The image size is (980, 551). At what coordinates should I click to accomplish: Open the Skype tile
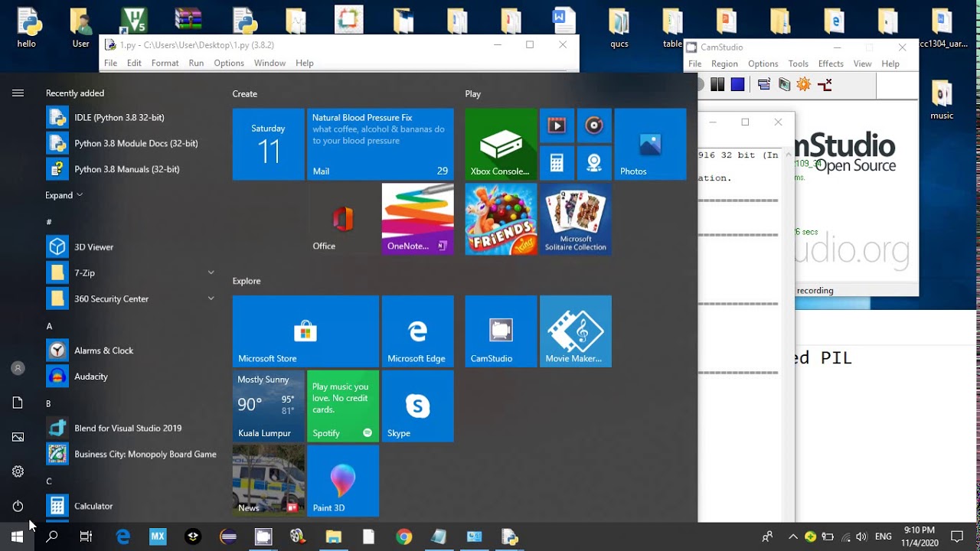pyautogui.click(x=417, y=406)
